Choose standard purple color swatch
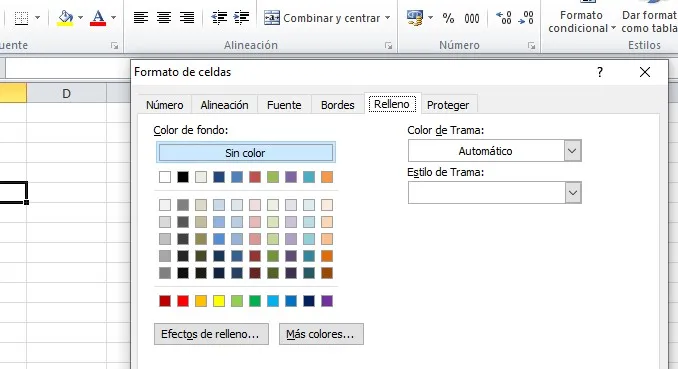Screen dimensions: 678x369 (x=327, y=301)
